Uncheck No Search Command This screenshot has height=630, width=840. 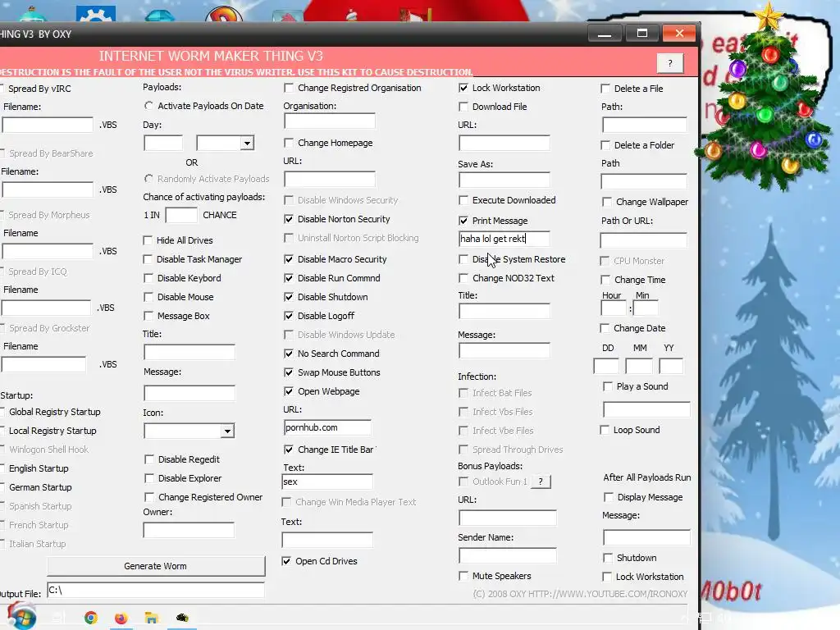click(x=289, y=354)
